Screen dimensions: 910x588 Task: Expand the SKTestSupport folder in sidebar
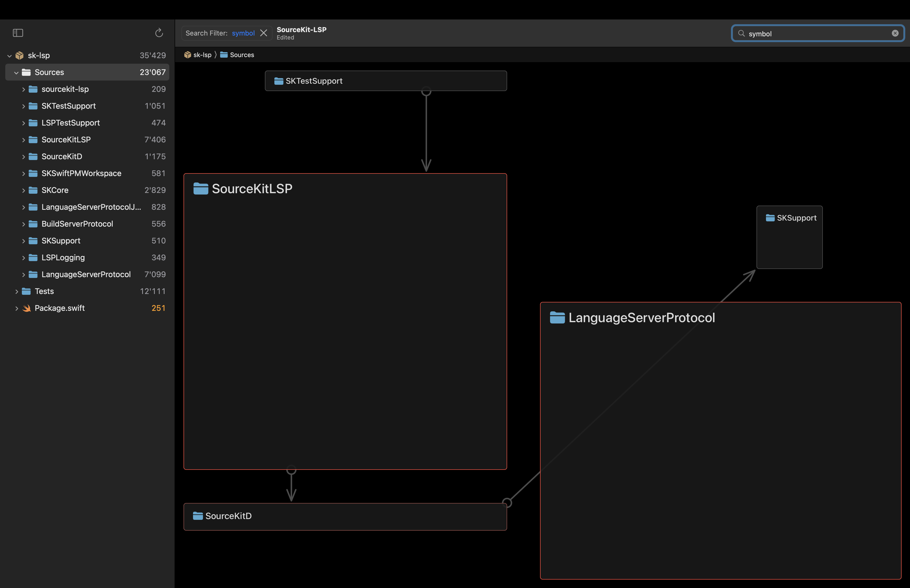[x=23, y=106]
